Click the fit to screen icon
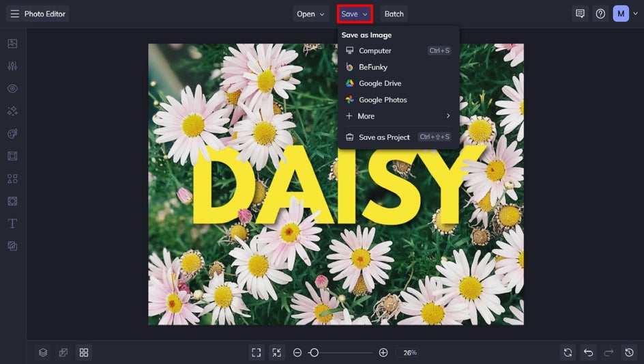Screen dimensions: 644x364 point(257,352)
